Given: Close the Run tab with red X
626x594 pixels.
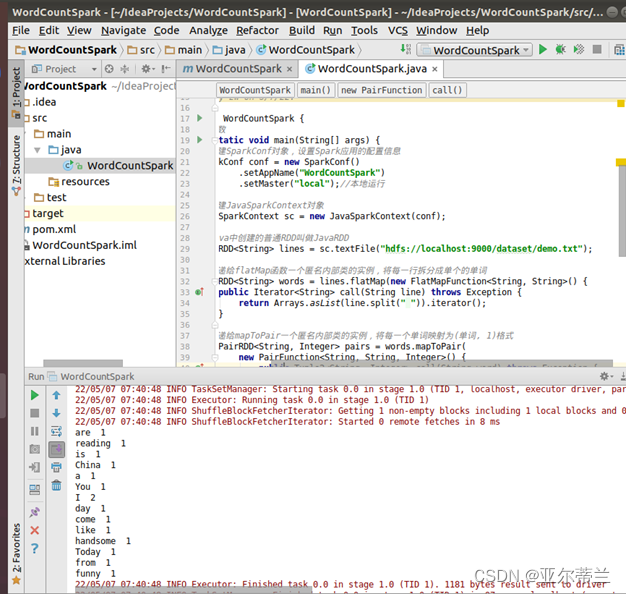Looking at the screenshot, I should tap(35, 530).
